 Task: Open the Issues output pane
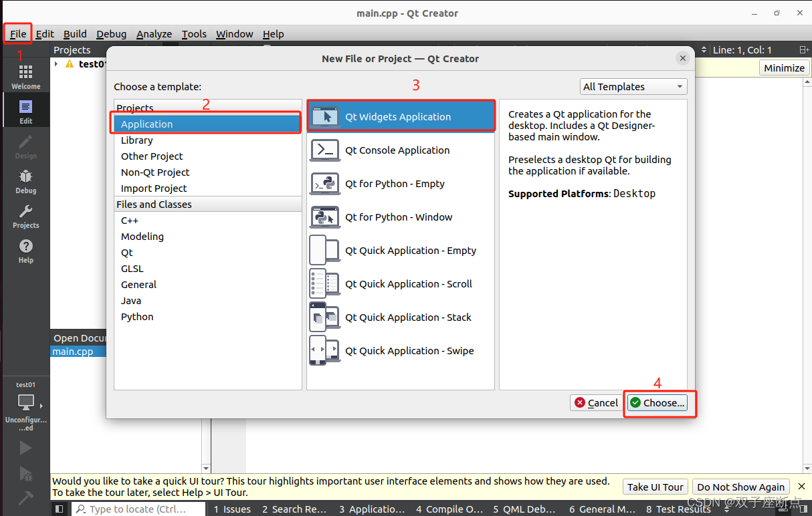pos(232,509)
